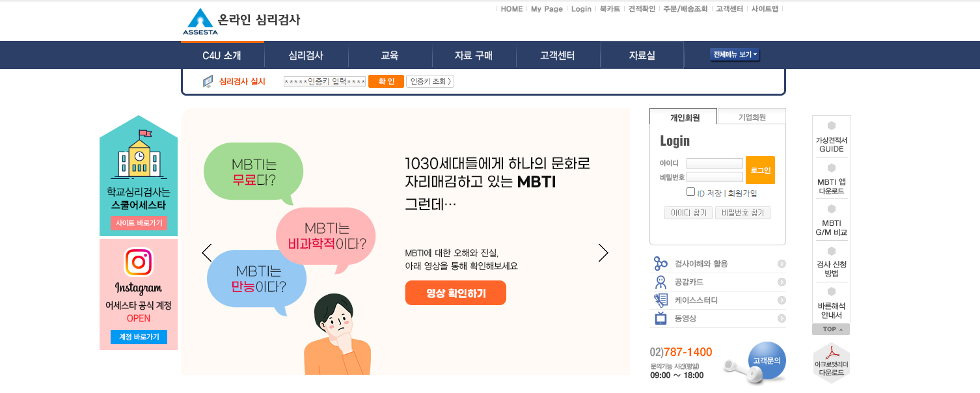Click arrow icon next to 공감카드
Screen dimensions: 980x393
pos(782,282)
